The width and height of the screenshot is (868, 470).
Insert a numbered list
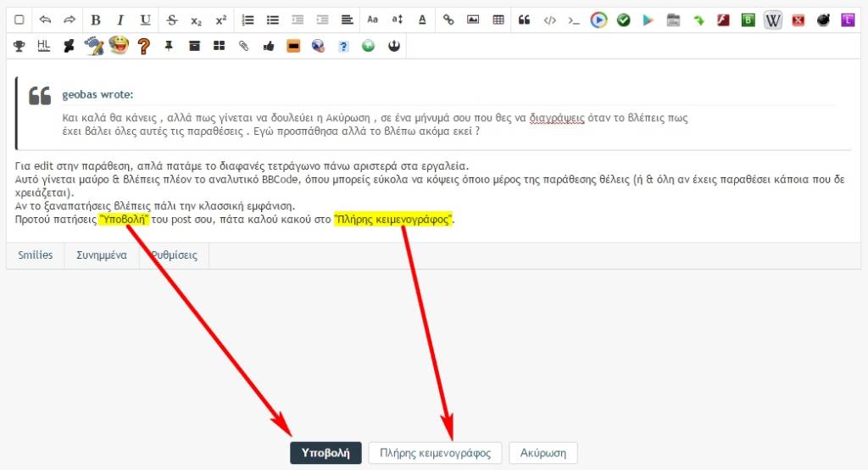(248, 20)
